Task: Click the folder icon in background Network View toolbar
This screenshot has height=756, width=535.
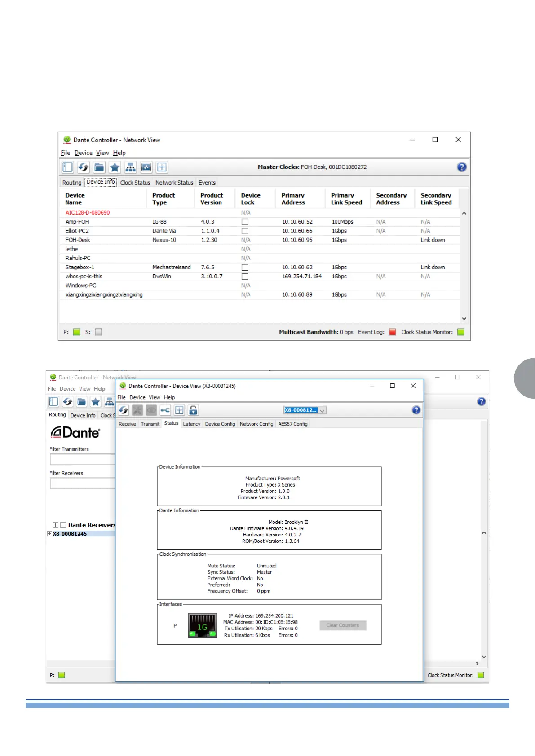Action: click(82, 401)
